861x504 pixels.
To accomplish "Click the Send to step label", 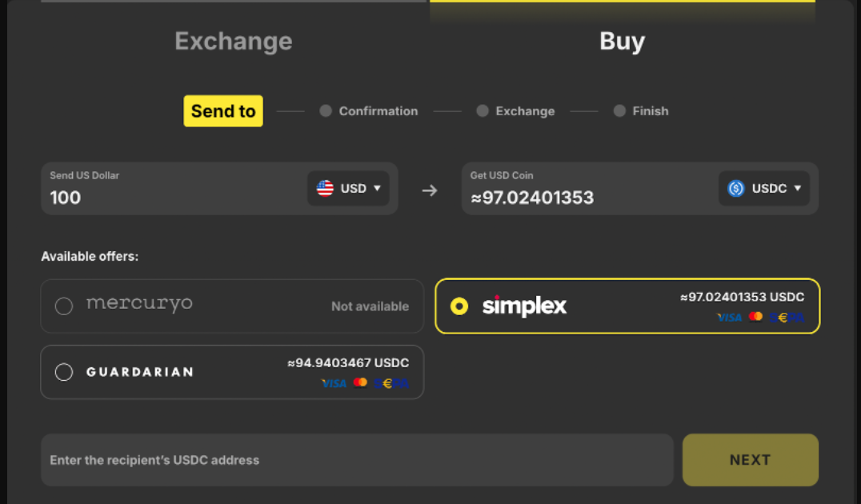I will coord(223,111).
